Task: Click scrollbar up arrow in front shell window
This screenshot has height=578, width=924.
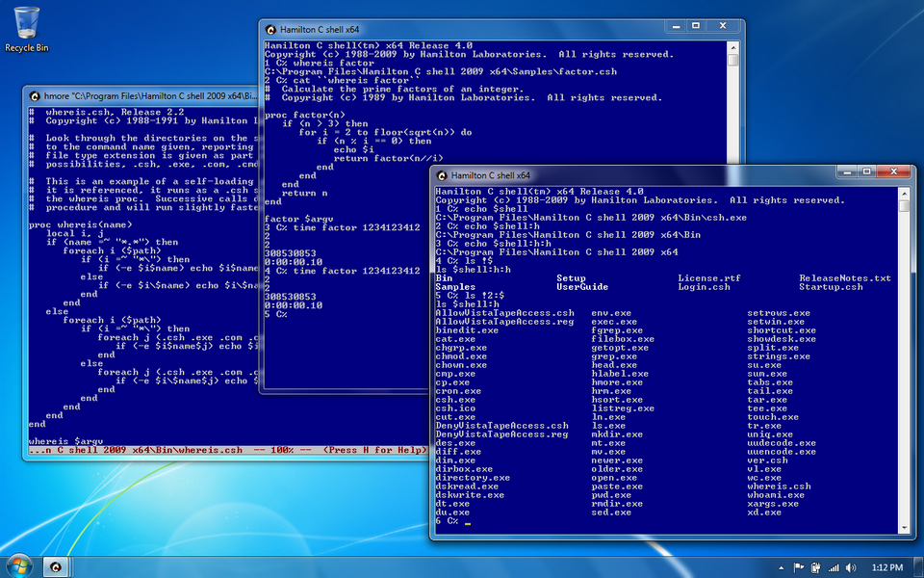Action: coord(904,193)
